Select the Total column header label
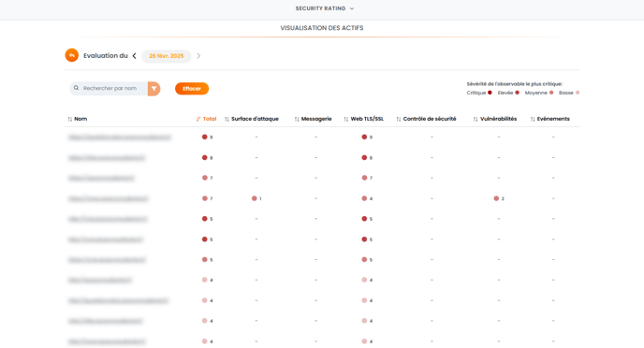This screenshot has height=348, width=644. click(x=210, y=119)
